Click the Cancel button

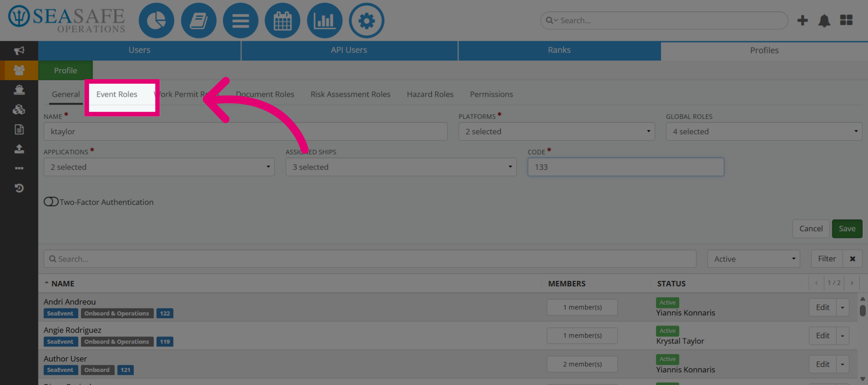click(811, 228)
